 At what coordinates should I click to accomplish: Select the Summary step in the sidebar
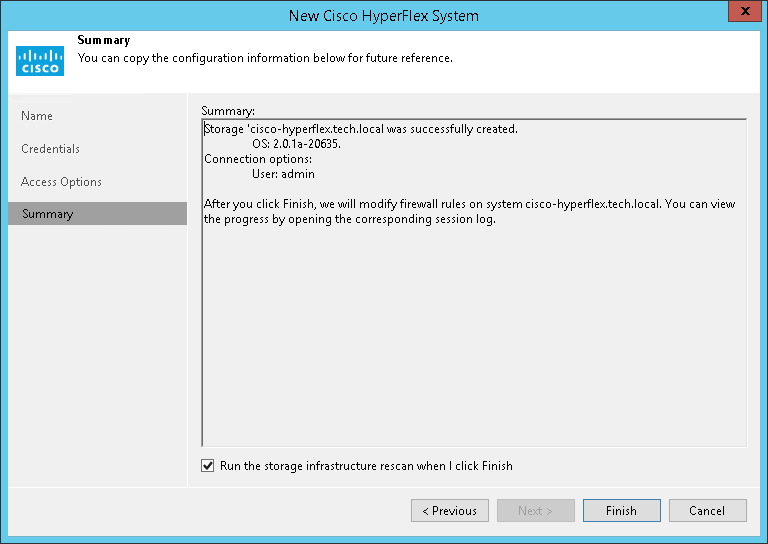(x=47, y=214)
